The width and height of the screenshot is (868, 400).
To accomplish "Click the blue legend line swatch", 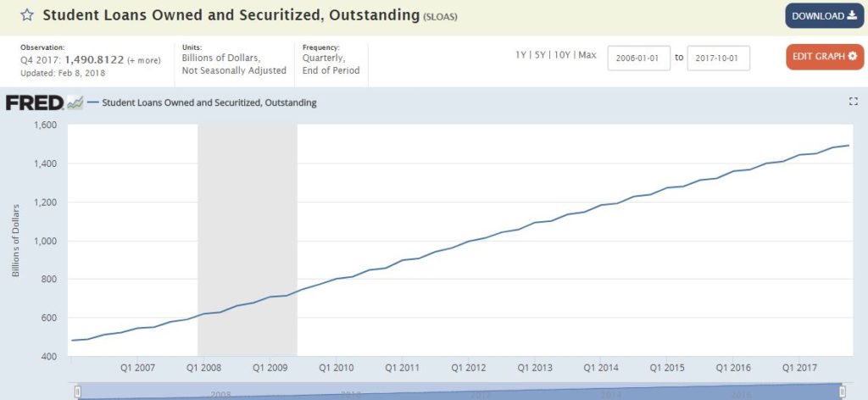I will click(x=93, y=103).
